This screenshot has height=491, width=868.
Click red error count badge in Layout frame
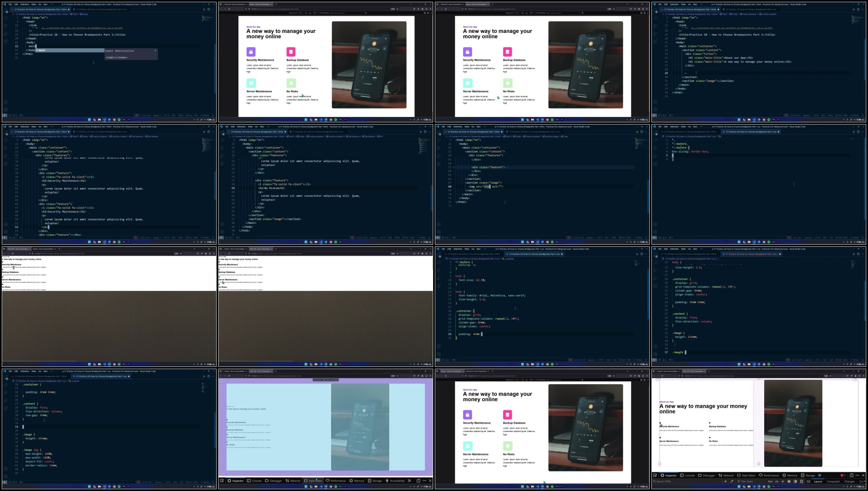(843, 475)
